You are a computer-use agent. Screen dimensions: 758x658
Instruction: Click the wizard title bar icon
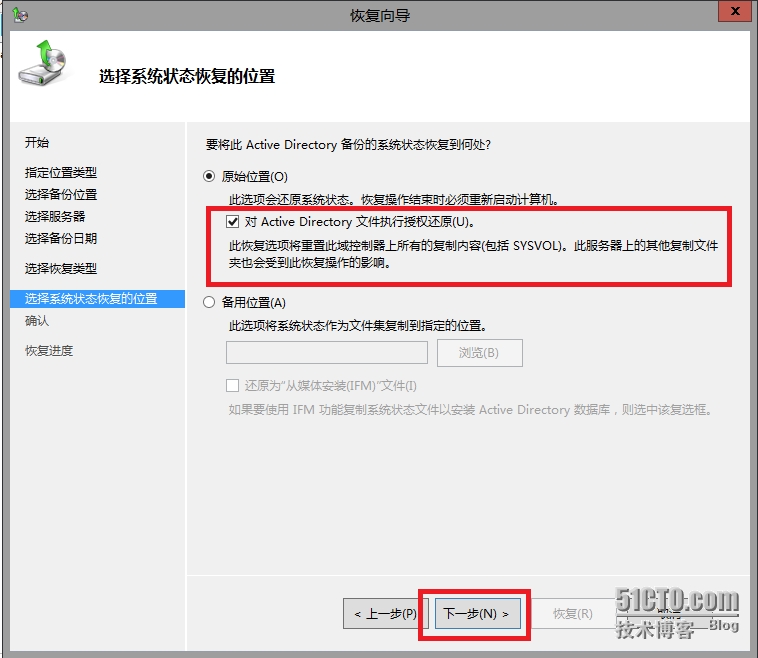pos(20,15)
